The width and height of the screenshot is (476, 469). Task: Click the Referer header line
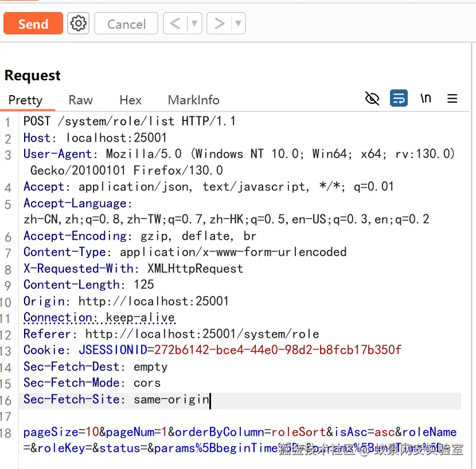click(x=171, y=334)
